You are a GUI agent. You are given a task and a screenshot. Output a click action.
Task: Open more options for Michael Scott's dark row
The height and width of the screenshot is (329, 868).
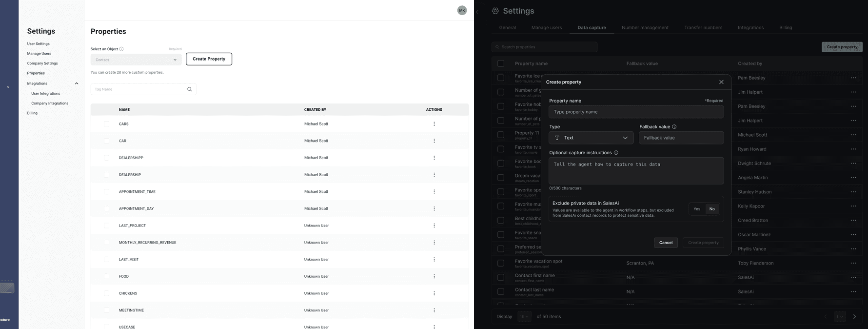[853, 135]
